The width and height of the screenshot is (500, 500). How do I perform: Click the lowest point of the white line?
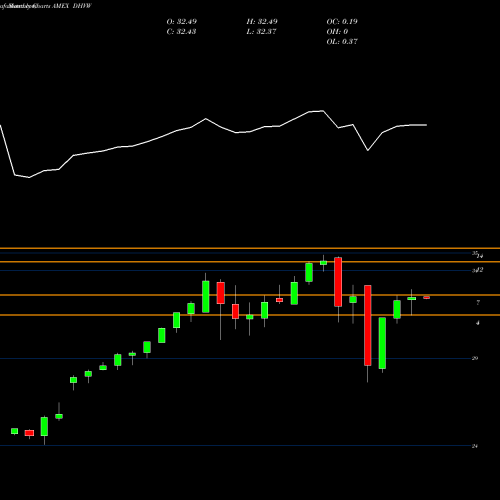29,177
